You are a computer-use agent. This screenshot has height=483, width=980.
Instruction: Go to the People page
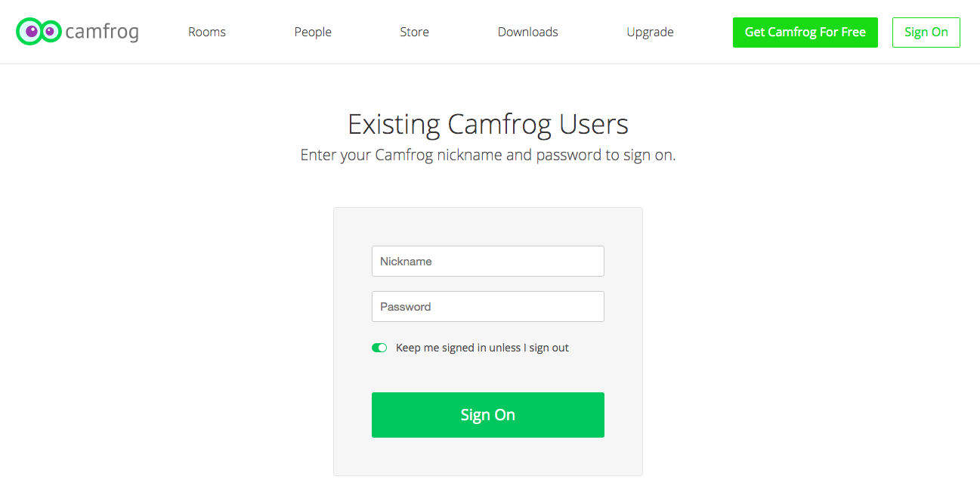313,32
